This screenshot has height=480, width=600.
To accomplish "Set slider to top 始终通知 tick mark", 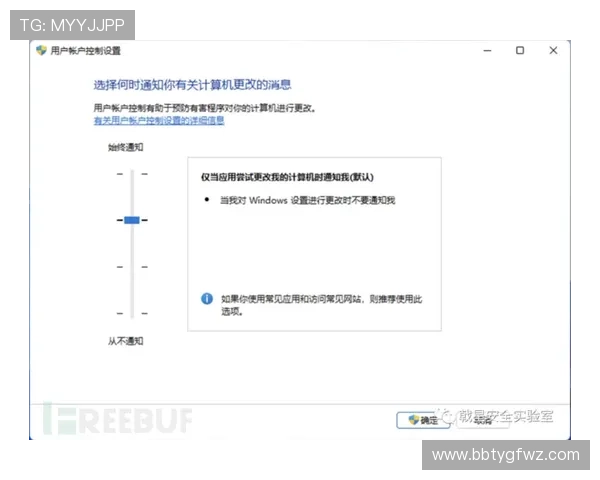I will click(x=132, y=174).
